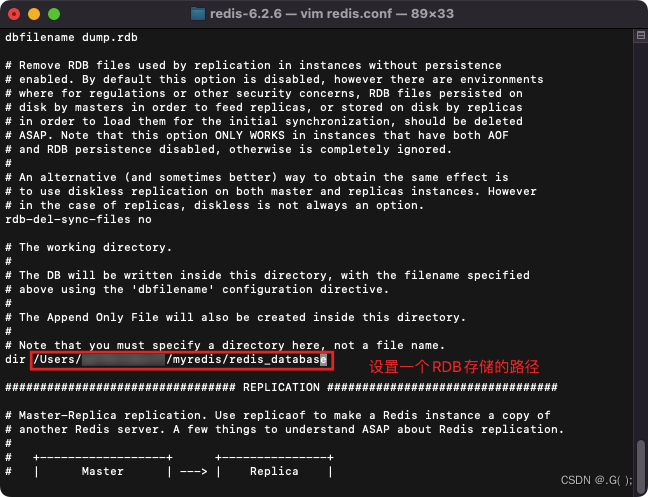Click line 'to use diskless replication on both master'

tap(271, 191)
